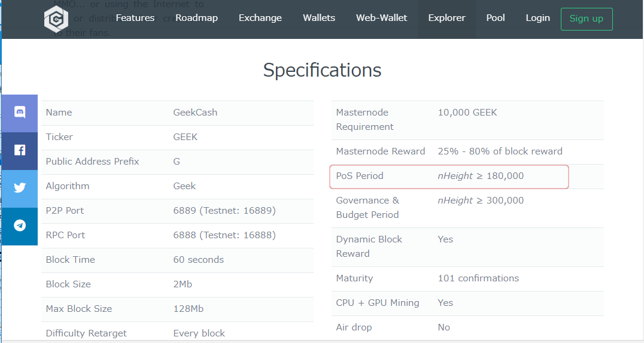Open the Facebook social link
The image size is (644, 343).
tap(20, 150)
